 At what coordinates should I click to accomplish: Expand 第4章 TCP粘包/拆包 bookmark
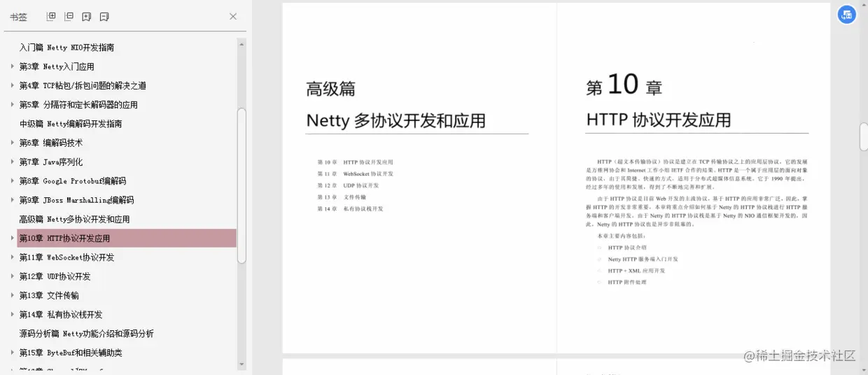coord(12,85)
